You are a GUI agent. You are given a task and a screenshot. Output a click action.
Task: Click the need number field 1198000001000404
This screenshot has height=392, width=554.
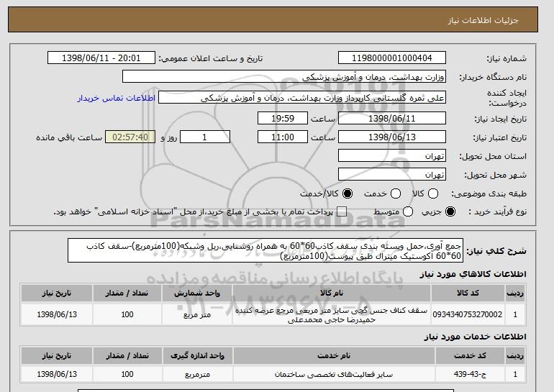tap(392, 58)
